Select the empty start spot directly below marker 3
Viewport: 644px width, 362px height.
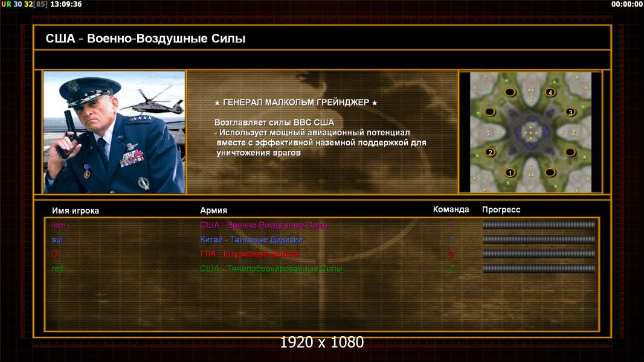[570, 153]
